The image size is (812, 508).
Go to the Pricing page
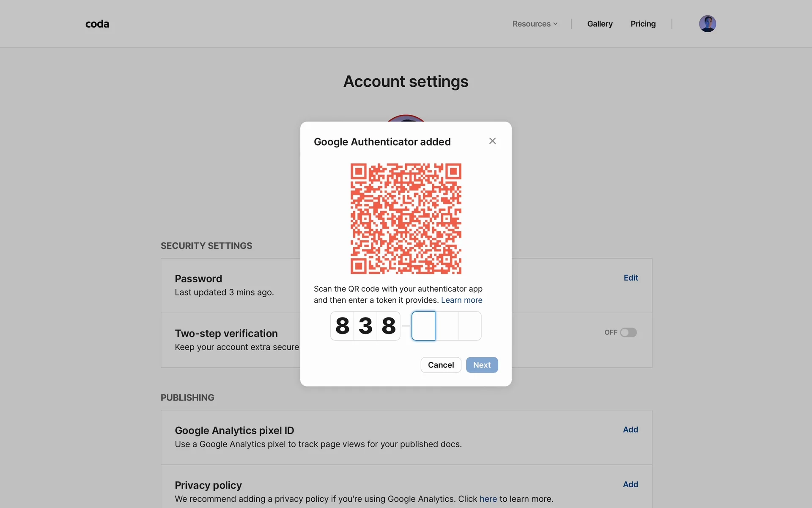coord(643,24)
